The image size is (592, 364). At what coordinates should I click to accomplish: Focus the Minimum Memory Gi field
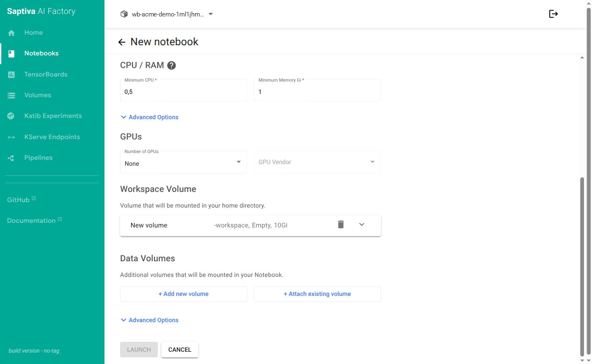pos(317,90)
